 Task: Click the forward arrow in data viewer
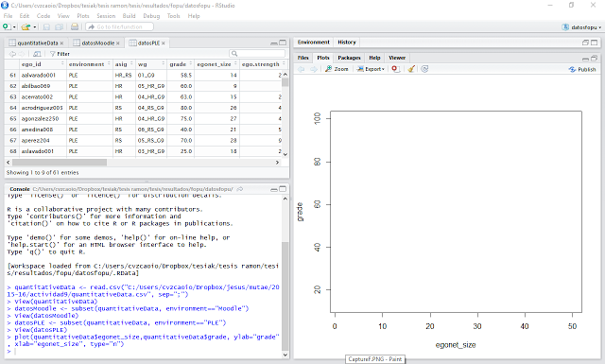(22, 54)
